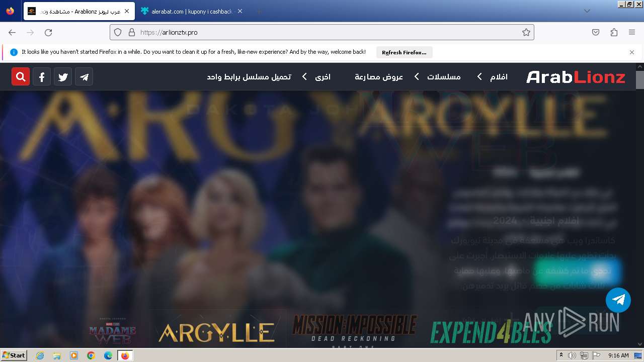Open تحميل مسلسل برابط واحد link
This screenshot has width=644, height=362.
click(x=249, y=77)
